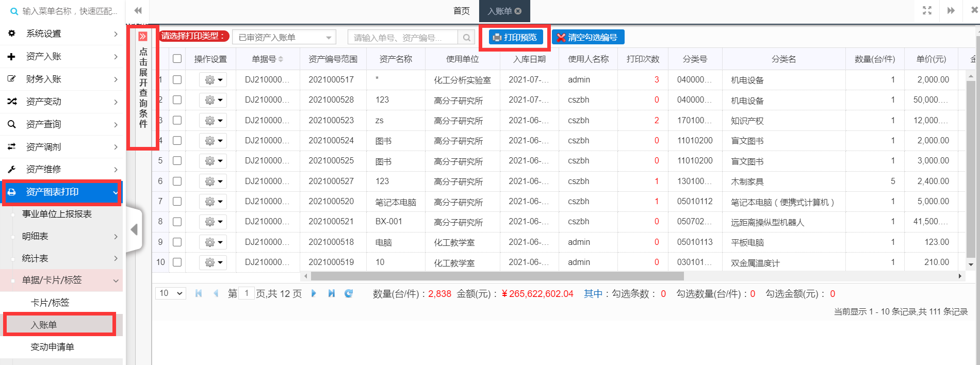This screenshot has height=365, width=980.
Task: Close the 入账单 tab with its x icon
Action: point(518,11)
